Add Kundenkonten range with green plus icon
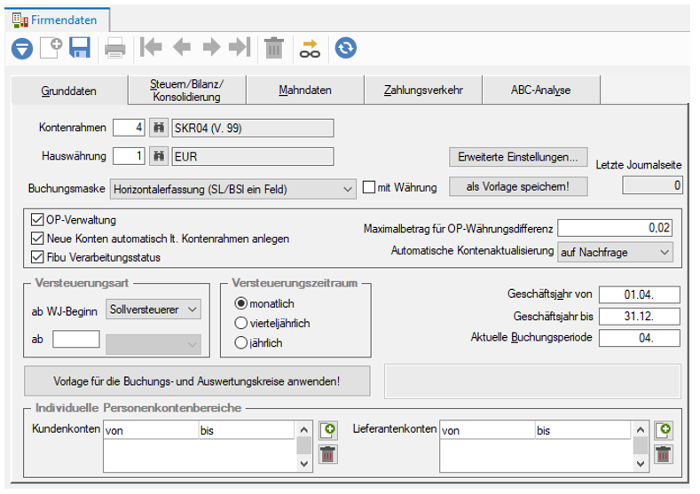The width and height of the screenshot is (700, 494). (329, 431)
